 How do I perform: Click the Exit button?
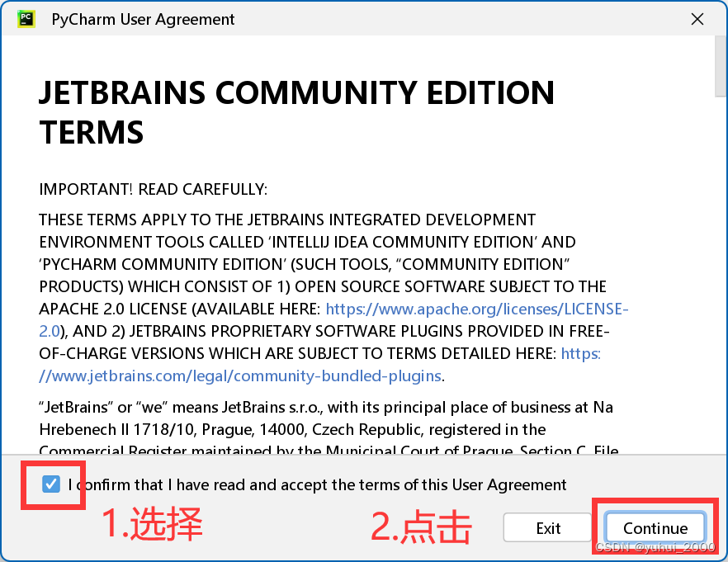548,528
